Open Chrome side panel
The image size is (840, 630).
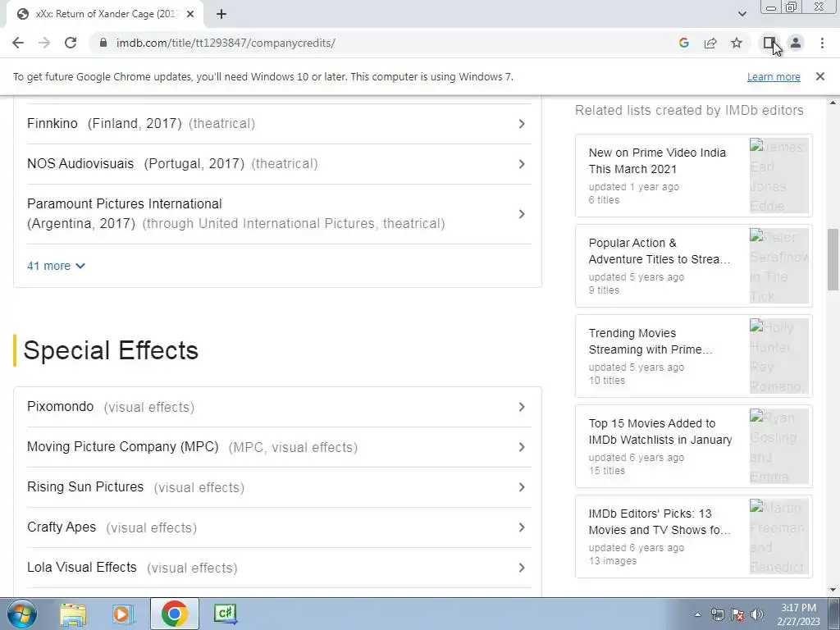(x=769, y=43)
